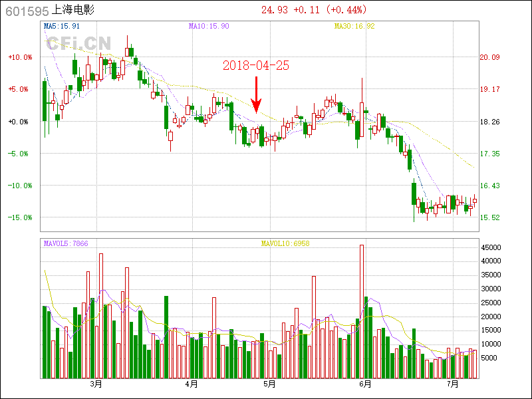Click the -15.0% axis label
This screenshot has height=399, width=532.
point(21,217)
